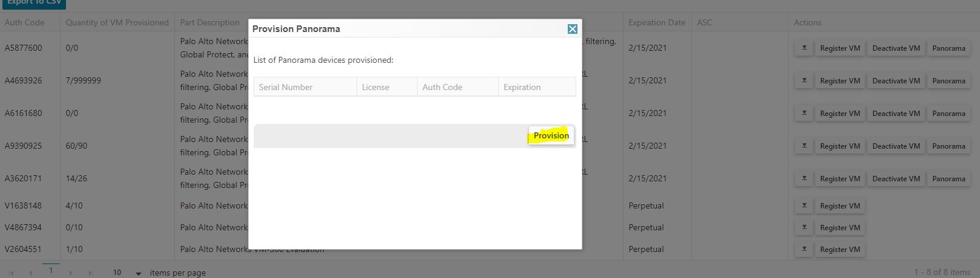The height and width of the screenshot is (278, 980).
Task: Click download icon for auth code A9390925
Action: [804, 146]
